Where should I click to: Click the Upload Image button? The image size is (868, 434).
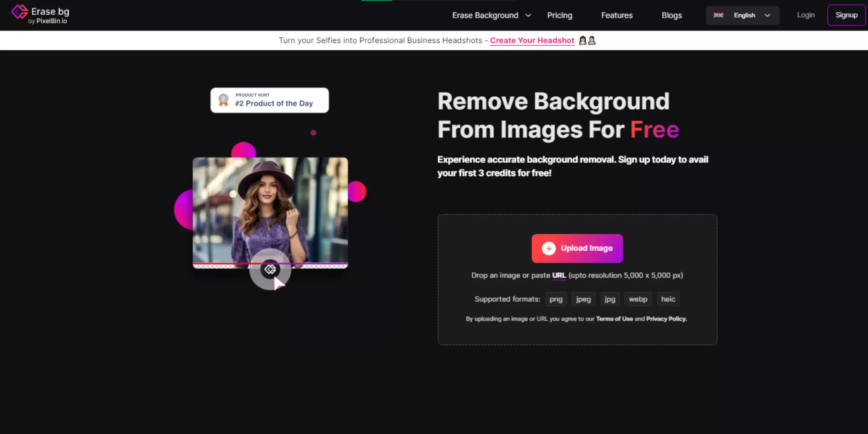click(577, 248)
